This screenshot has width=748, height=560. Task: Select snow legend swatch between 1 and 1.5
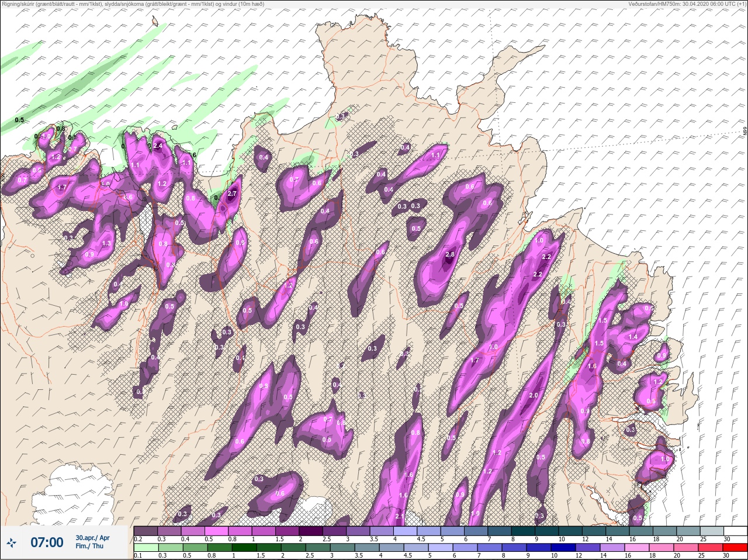pyautogui.click(x=245, y=548)
